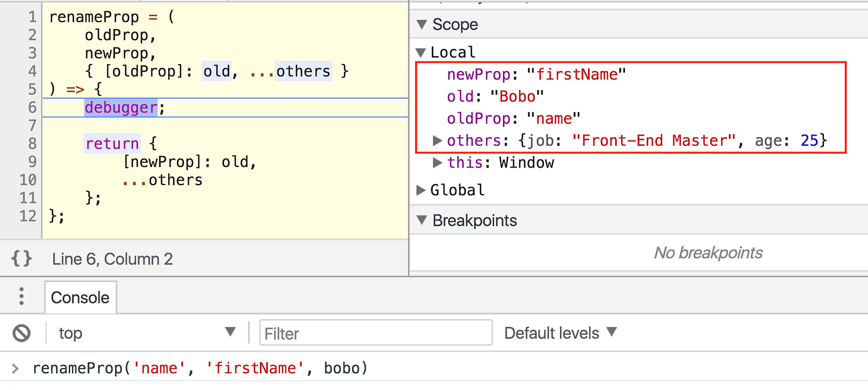This screenshot has width=868, height=390.
Task: Expand the this: Window entry
Action: pyautogui.click(x=437, y=163)
